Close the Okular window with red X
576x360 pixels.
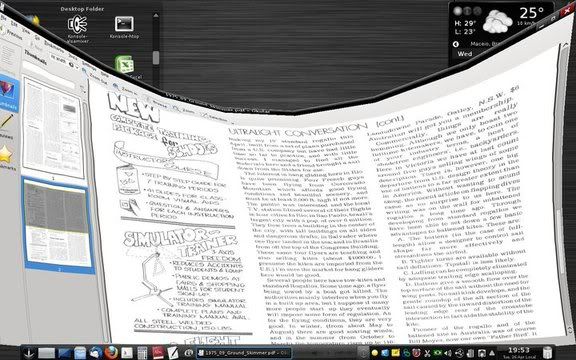[x=567, y=11]
